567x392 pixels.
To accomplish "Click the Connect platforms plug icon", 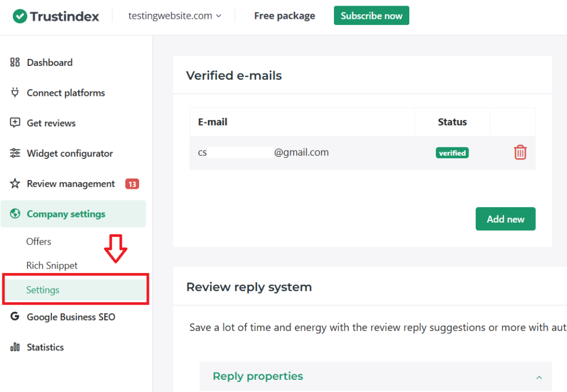I will point(15,92).
